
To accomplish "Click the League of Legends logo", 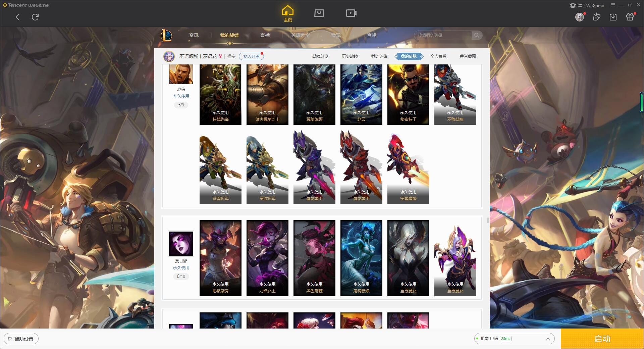I will [x=166, y=35].
